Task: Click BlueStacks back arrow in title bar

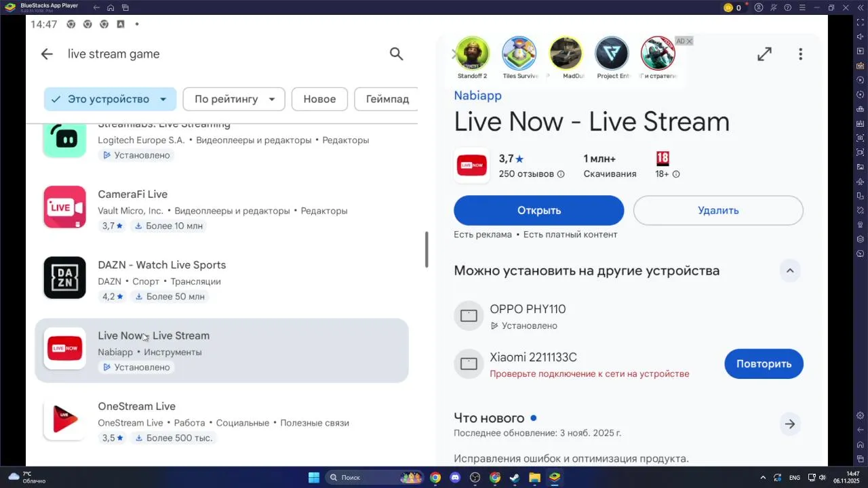Action: pos(96,7)
